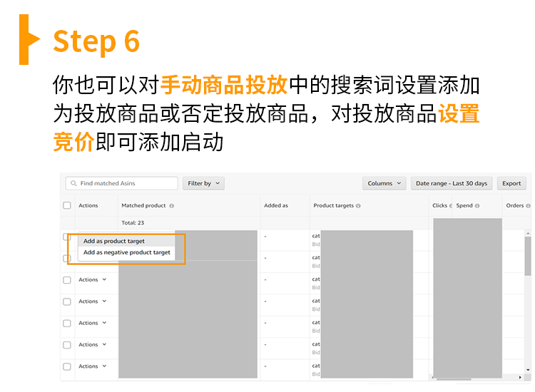Click info icon next to Matched product
The height and width of the screenshot is (392, 535).
tap(172, 206)
